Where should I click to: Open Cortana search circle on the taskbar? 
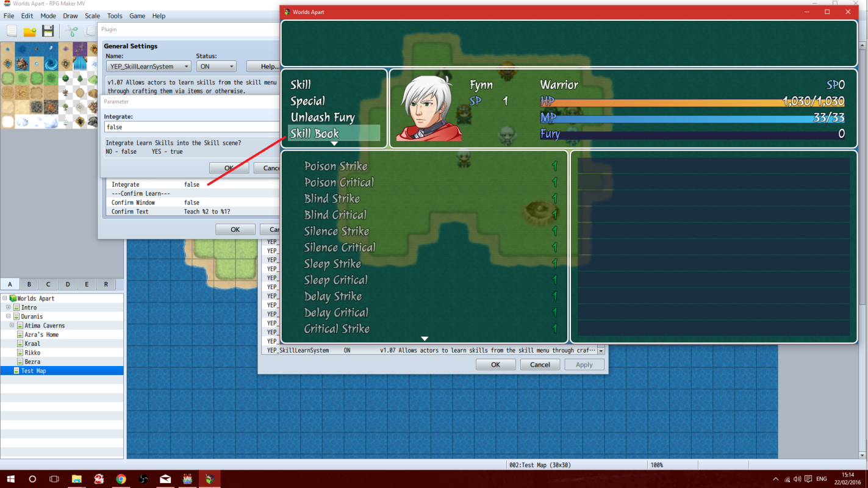coord(33,479)
